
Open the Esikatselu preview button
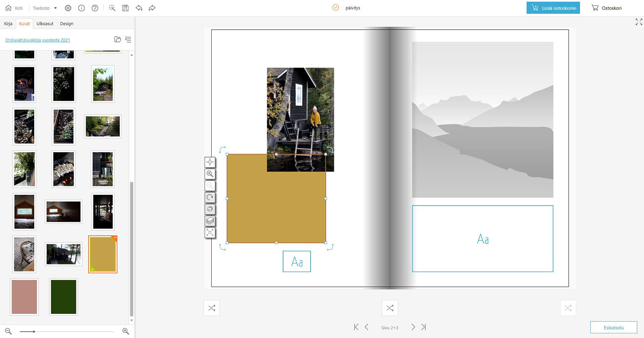point(614,327)
